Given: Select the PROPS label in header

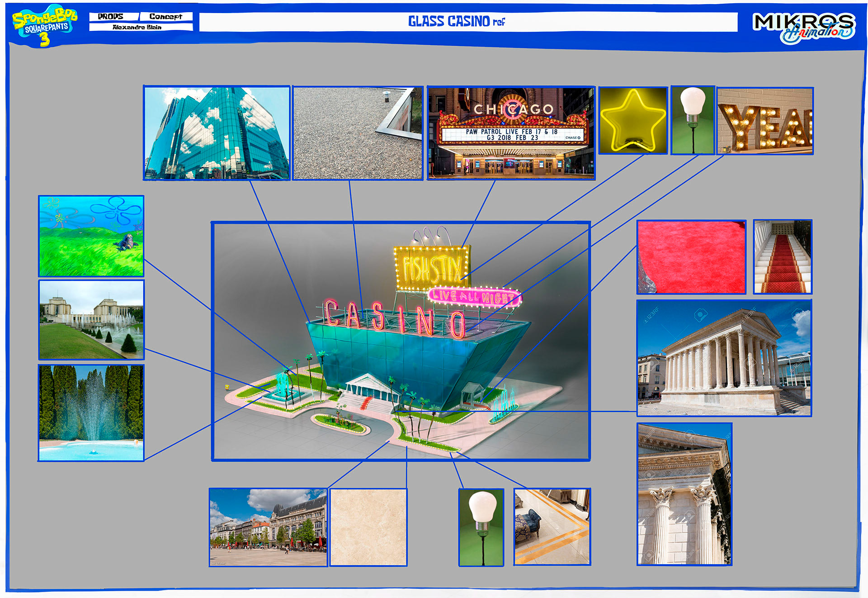Looking at the screenshot, I should pos(111,16).
